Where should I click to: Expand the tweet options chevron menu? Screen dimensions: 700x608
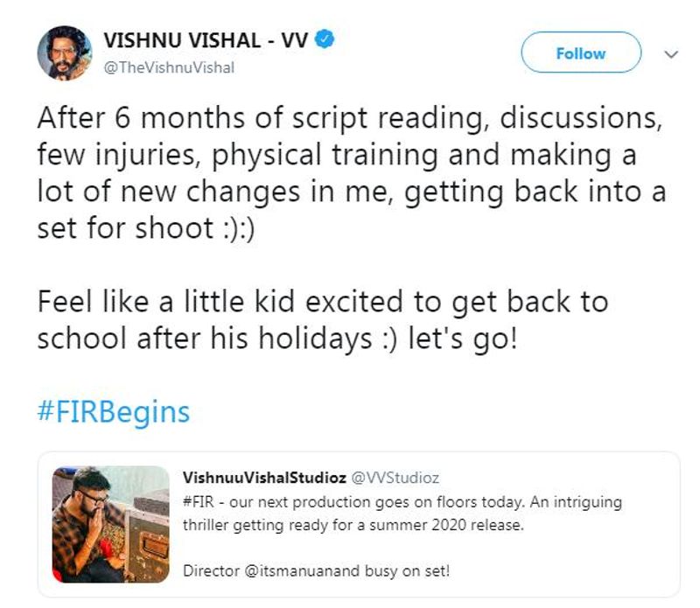(x=671, y=53)
